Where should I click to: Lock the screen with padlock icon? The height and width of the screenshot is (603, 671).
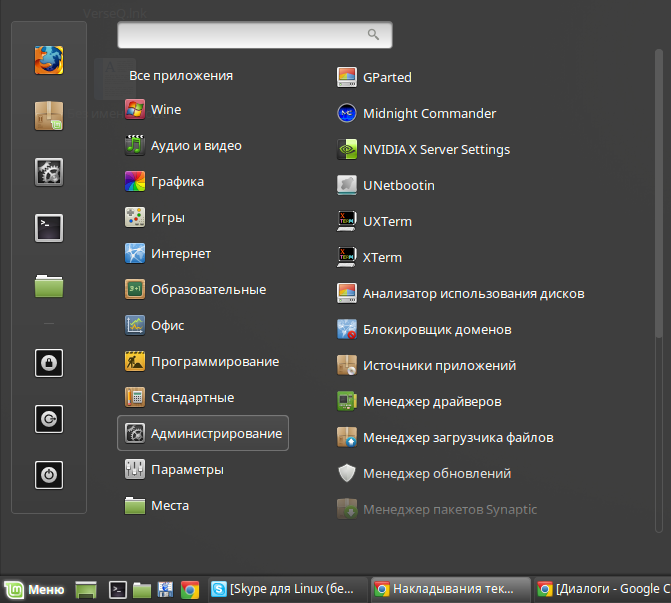(x=49, y=363)
